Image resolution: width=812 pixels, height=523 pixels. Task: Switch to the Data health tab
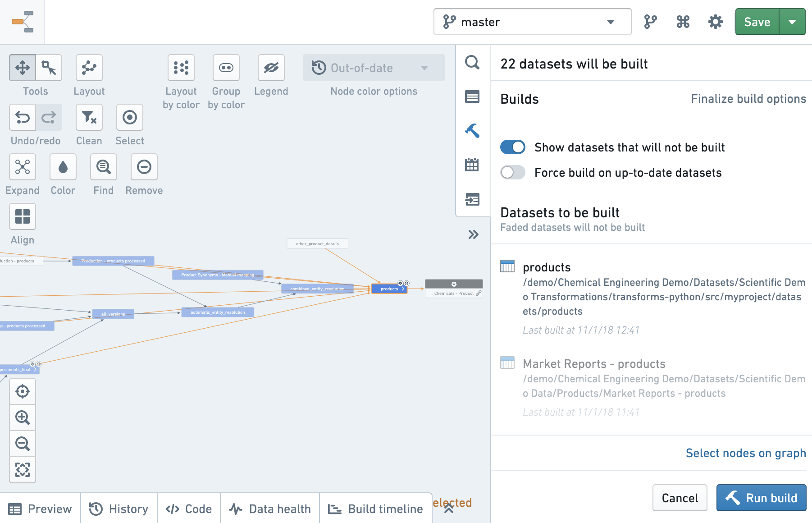pyautogui.click(x=270, y=509)
